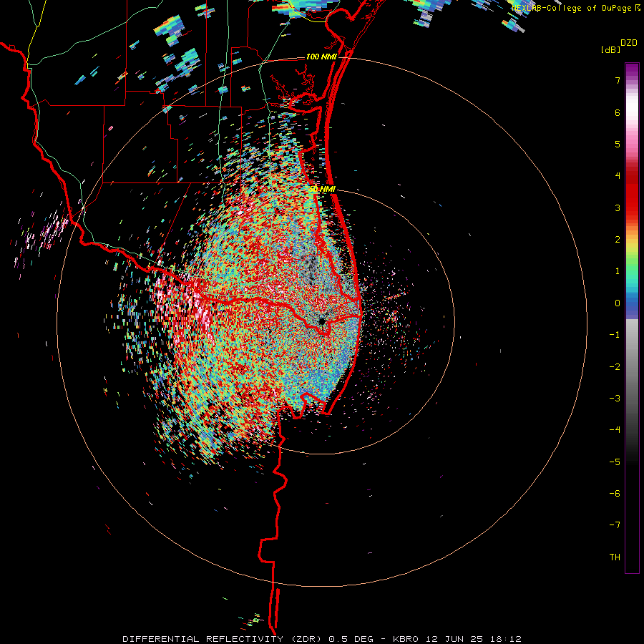The image size is (644, 644).
Task: Select the -3 dB tick on the scale
Action: pyautogui.click(x=615, y=398)
